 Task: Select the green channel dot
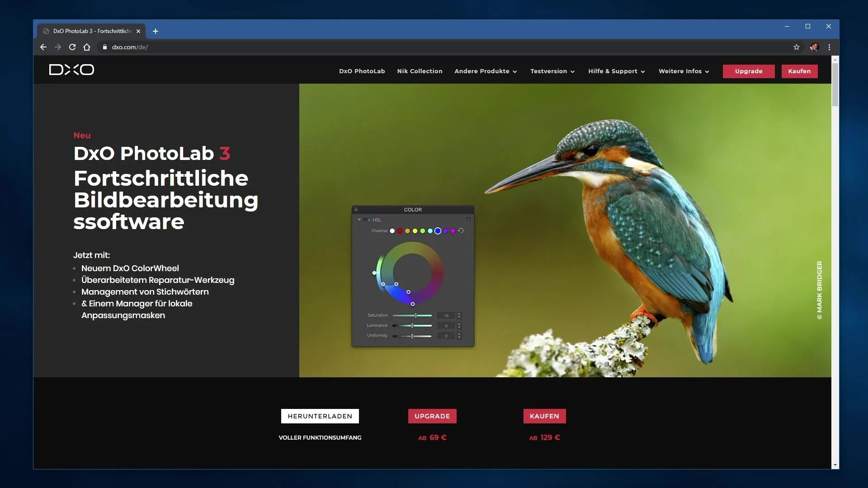[423, 231]
